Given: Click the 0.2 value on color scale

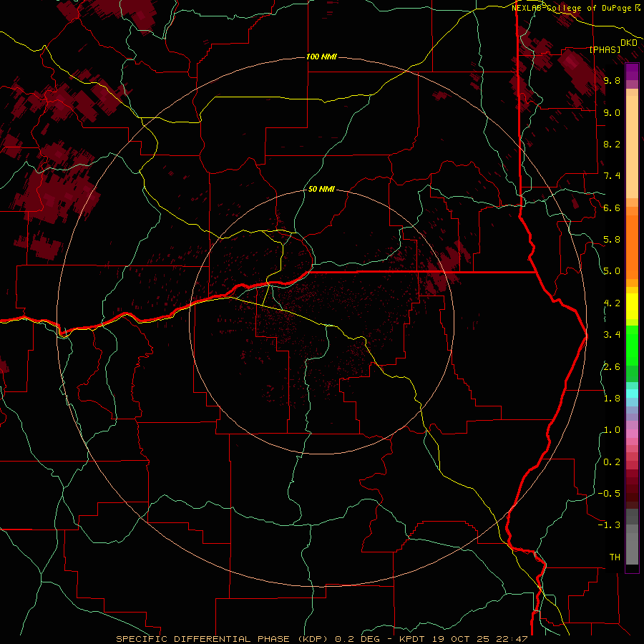Looking at the screenshot, I should click(x=612, y=462).
